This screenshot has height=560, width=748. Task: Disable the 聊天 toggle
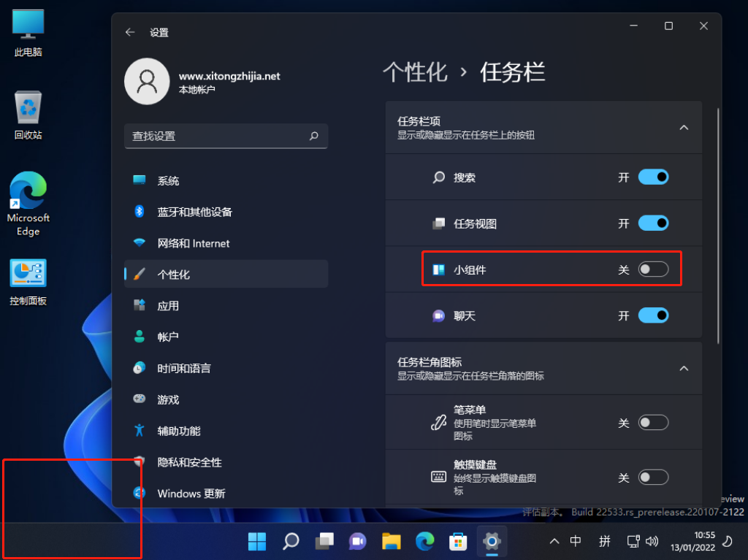click(654, 315)
